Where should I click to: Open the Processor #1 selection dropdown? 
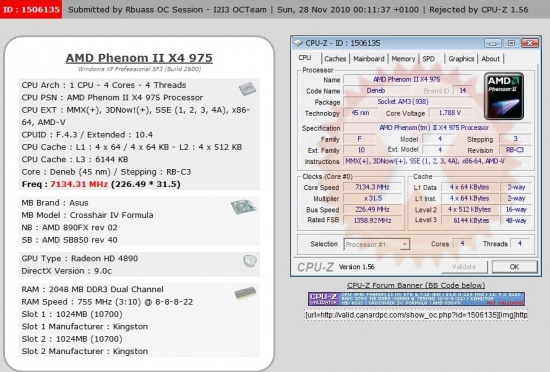(x=376, y=244)
